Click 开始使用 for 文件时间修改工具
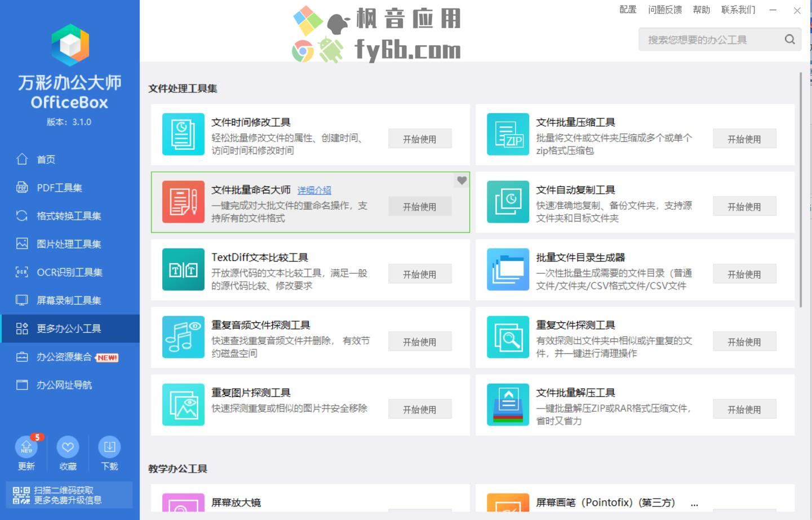This screenshot has width=812, height=520. pyautogui.click(x=420, y=139)
